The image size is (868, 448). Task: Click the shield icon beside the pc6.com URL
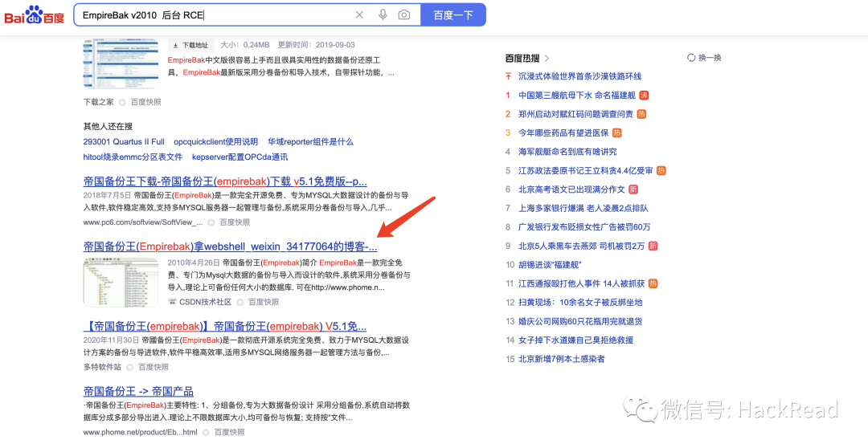click(211, 222)
